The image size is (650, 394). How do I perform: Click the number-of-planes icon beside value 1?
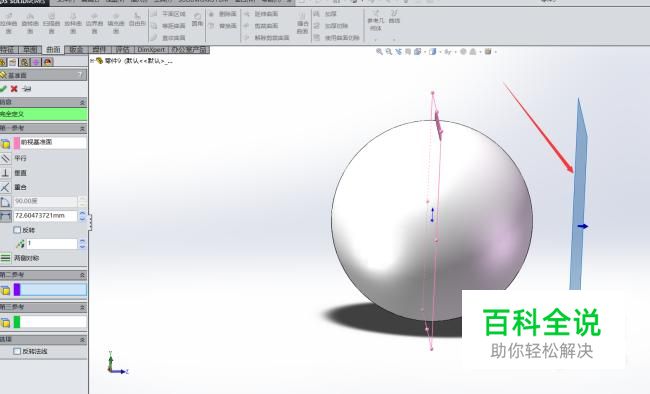coord(19,244)
